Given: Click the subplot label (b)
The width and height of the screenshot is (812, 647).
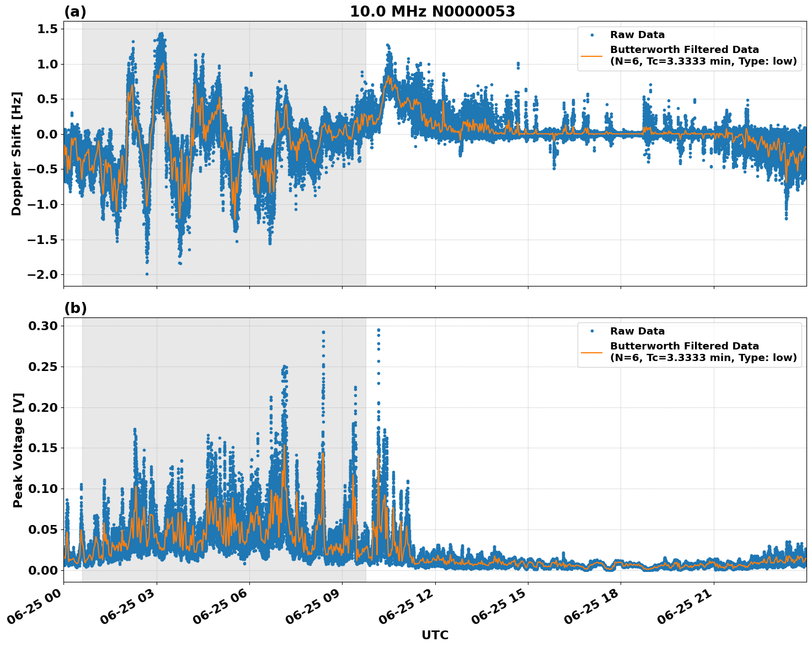Looking at the screenshot, I should click(76, 307).
